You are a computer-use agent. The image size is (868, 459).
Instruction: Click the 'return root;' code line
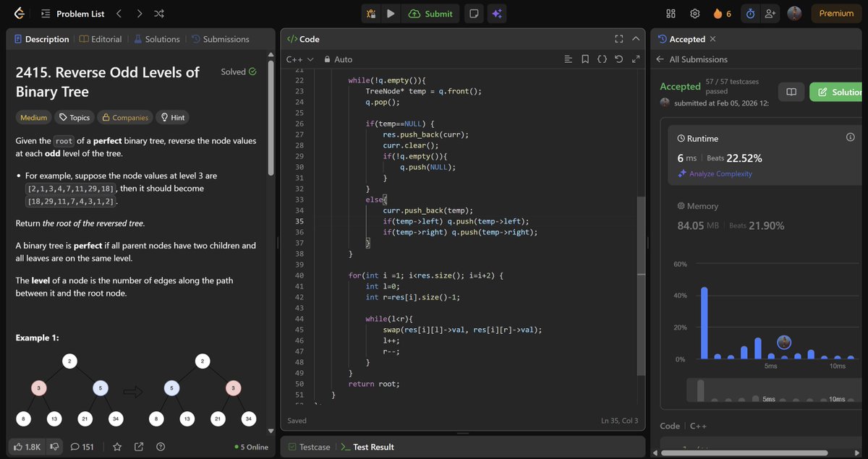[x=373, y=384]
